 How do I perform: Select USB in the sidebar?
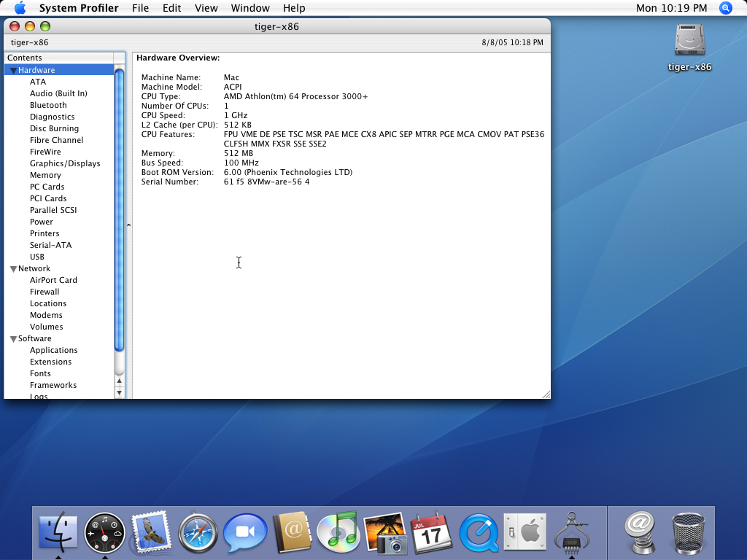[x=37, y=257]
